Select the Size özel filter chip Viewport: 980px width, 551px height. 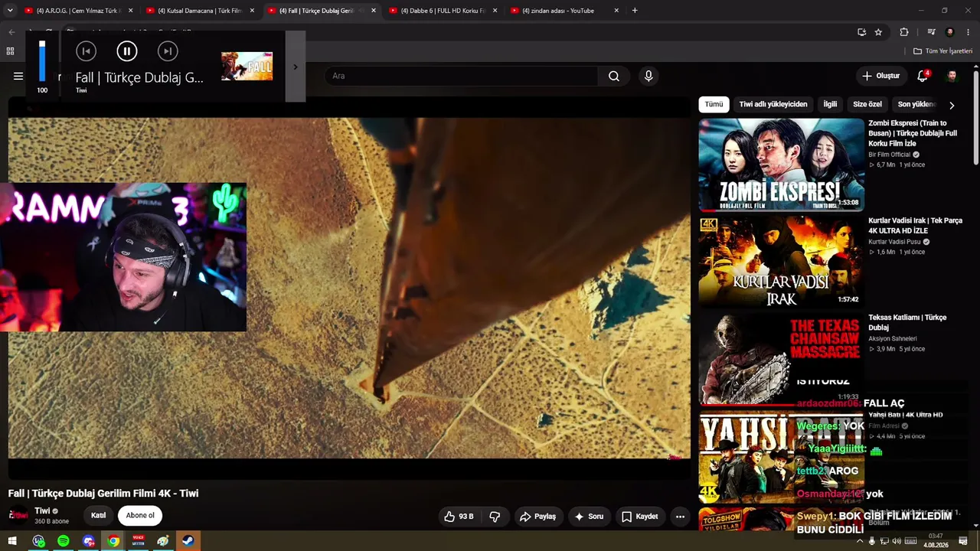pos(867,104)
